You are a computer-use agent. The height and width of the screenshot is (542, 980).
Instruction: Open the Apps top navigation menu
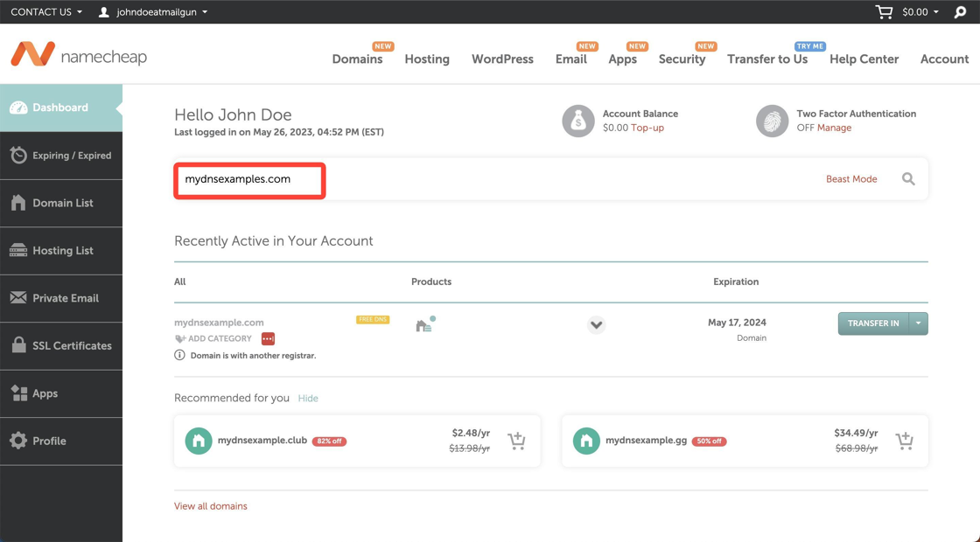(622, 59)
